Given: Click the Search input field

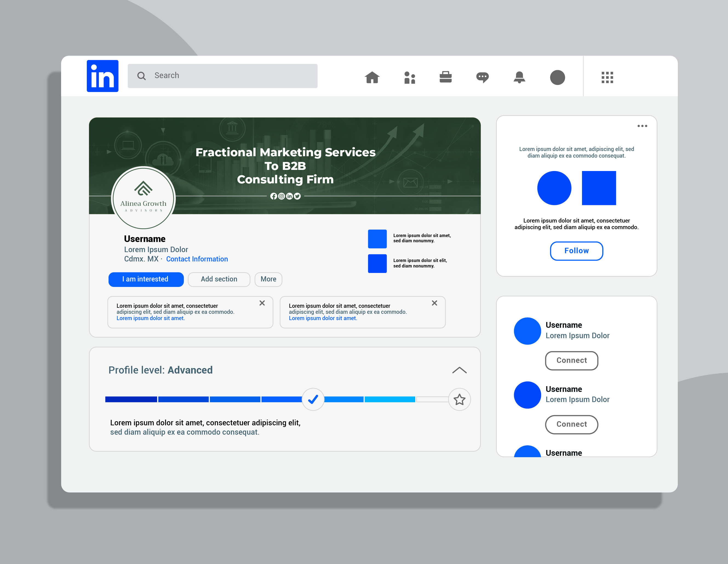Looking at the screenshot, I should coord(222,76).
